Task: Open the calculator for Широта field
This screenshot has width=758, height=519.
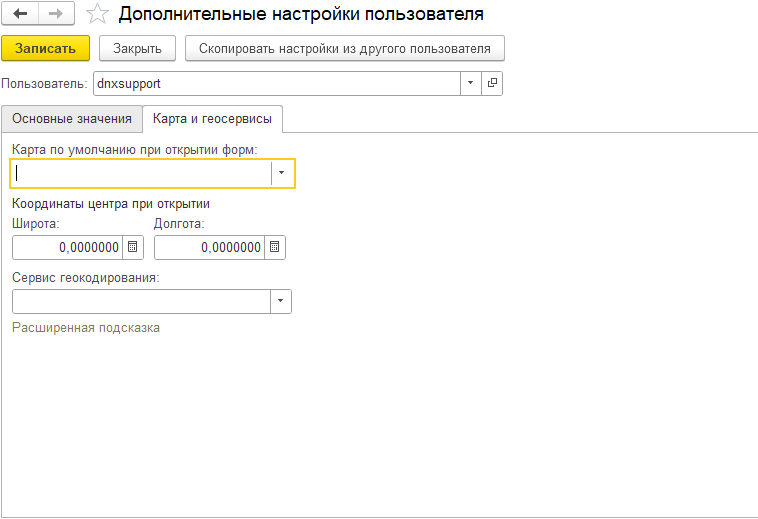Action: pos(133,247)
